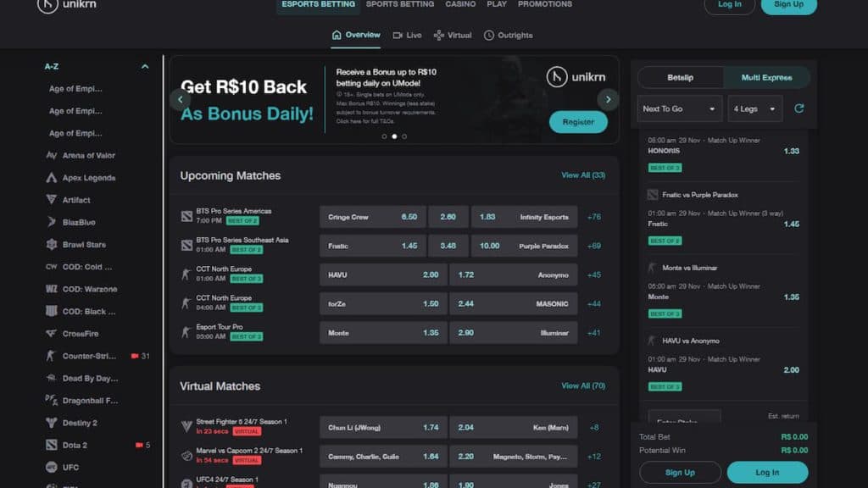
Task: Choose the Brawl Stars sidebar entry
Action: coord(84,245)
